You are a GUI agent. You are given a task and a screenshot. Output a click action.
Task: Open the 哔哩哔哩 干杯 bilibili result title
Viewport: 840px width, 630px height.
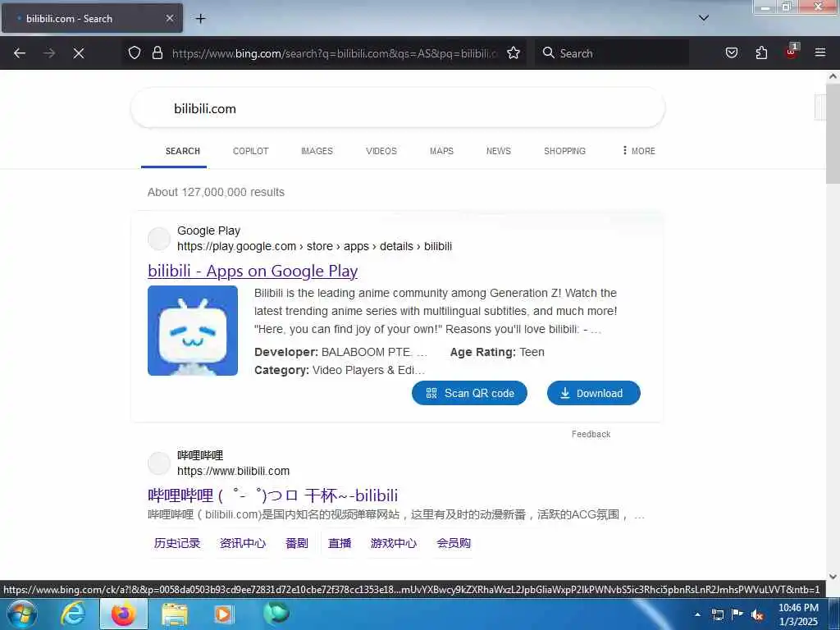click(273, 495)
